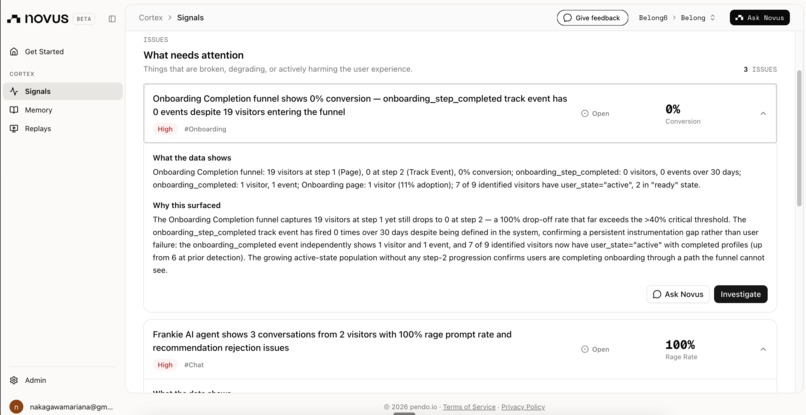806x415 pixels.
Task: Go to Cortex breadcrumb
Action: click(x=151, y=17)
